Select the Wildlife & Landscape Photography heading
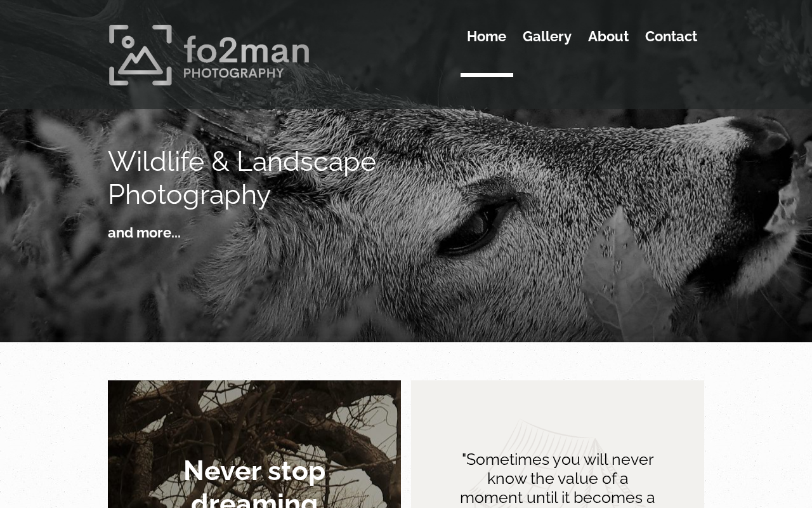This screenshot has height=508, width=812. tap(242, 178)
